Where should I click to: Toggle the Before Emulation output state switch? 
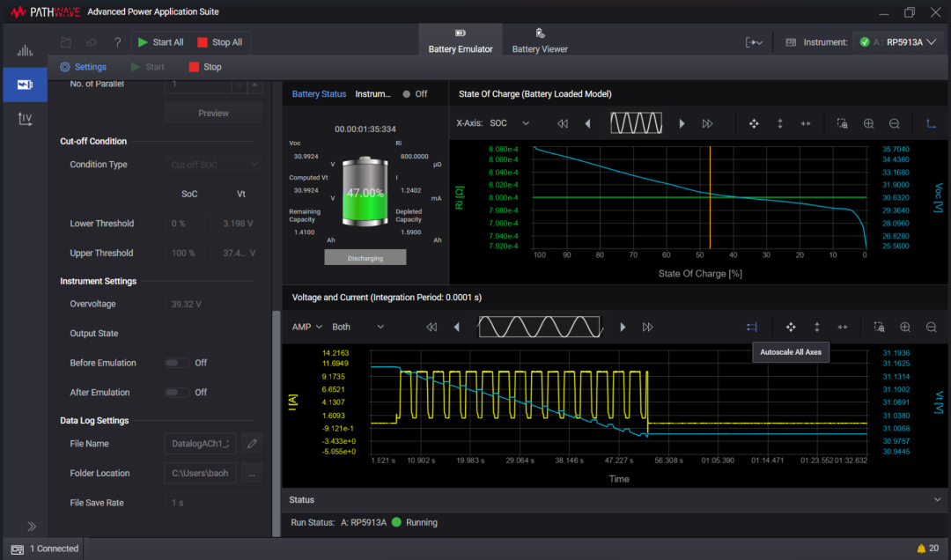click(177, 363)
